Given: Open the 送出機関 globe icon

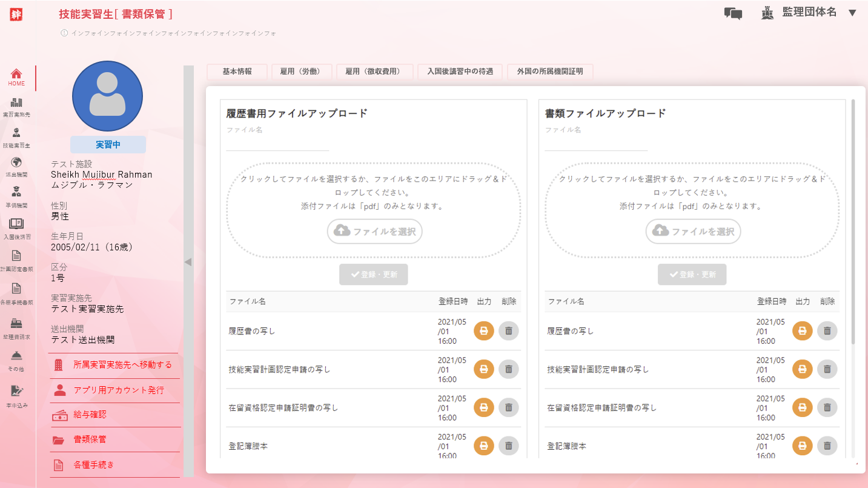Looking at the screenshot, I should tap(16, 166).
